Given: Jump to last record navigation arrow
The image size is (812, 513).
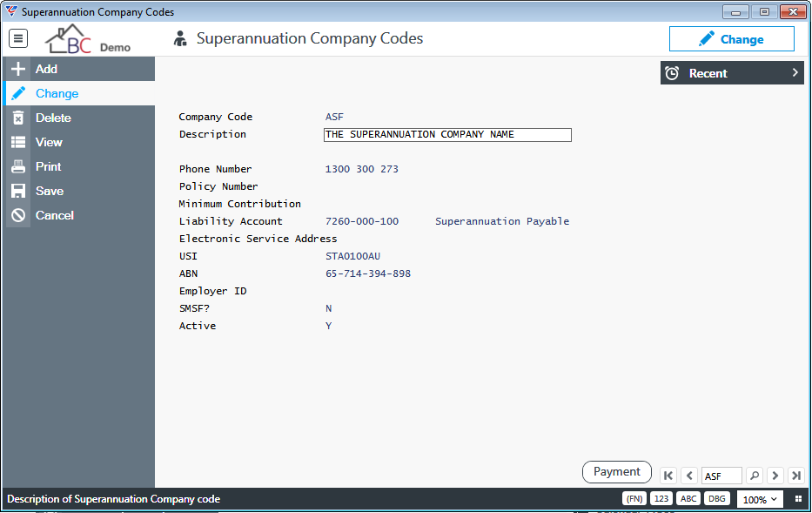Looking at the screenshot, I should tap(796, 476).
